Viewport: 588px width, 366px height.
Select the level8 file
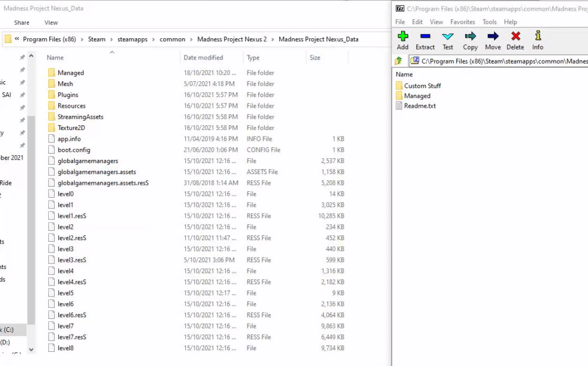point(61,348)
